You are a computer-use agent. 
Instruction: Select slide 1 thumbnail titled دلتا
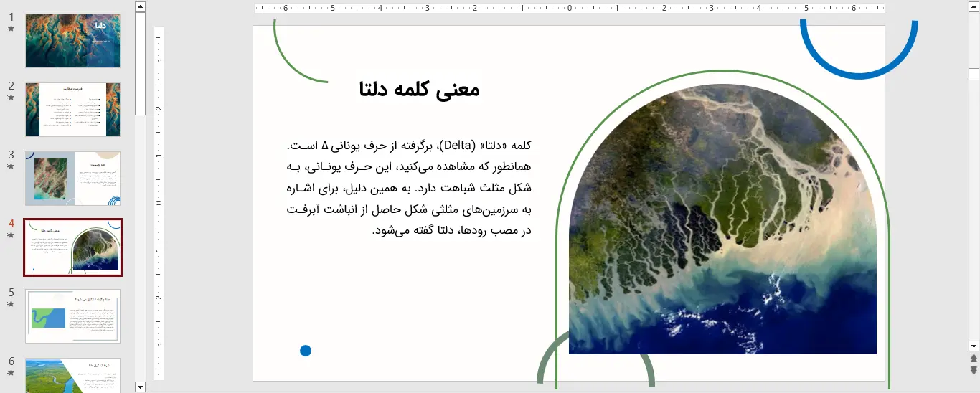point(72,41)
